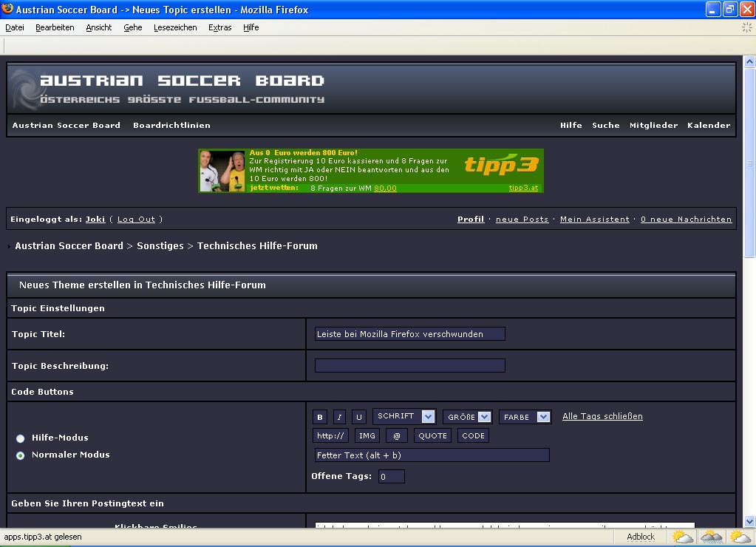The image size is (756, 547).
Task: Open the Hilfe menu in menu bar
Action: click(x=251, y=27)
